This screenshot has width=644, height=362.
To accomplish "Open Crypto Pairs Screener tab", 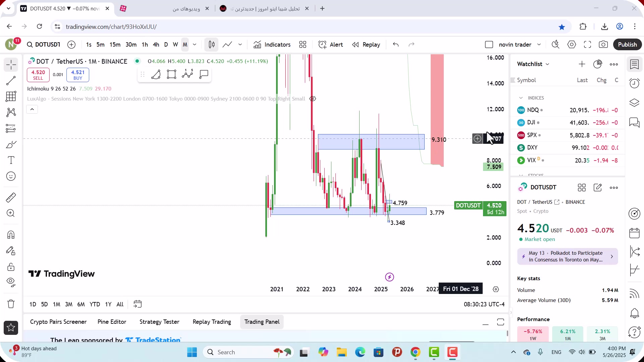I will pyautogui.click(x=58, y=322).
